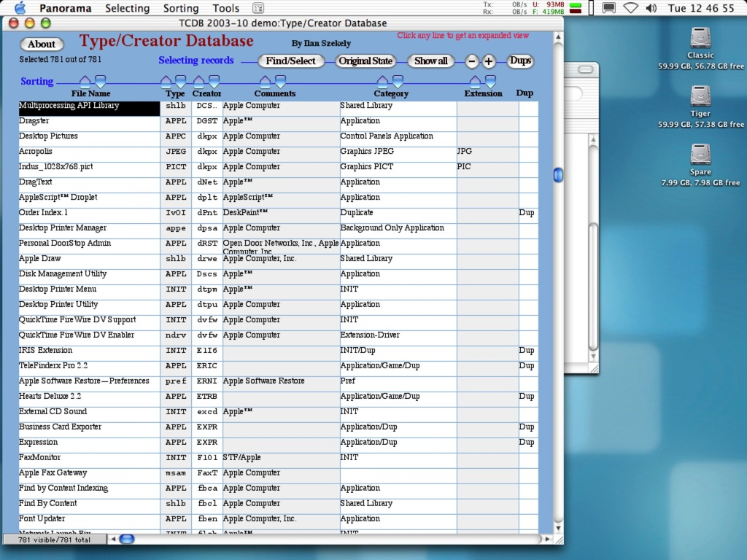The height and width of the screenshot is (560, 747).
Task: Open the Sorting menu
Action: click(181, 8)
